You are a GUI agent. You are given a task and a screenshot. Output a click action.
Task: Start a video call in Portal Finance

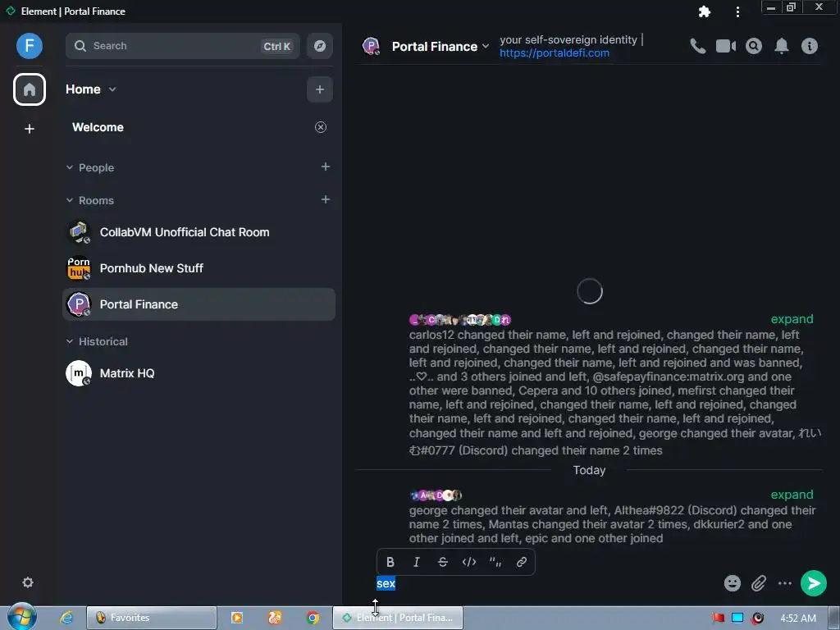pos(726,46)
